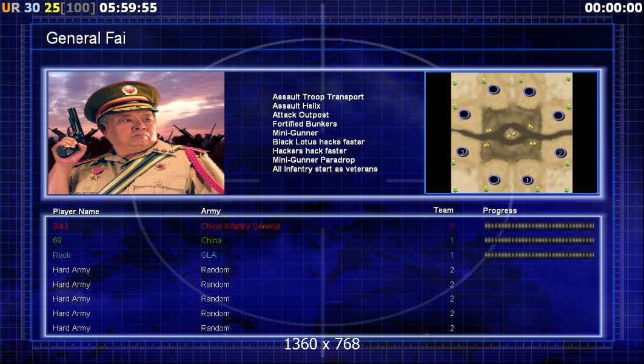644x364 pixels.
Task: Click the progress bar for player 69
Action: [x=539, y=240]
